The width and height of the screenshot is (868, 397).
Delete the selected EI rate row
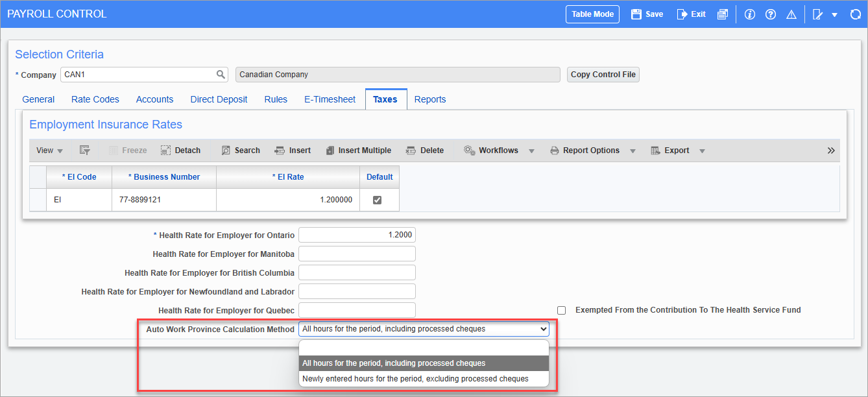click(425, 150)
